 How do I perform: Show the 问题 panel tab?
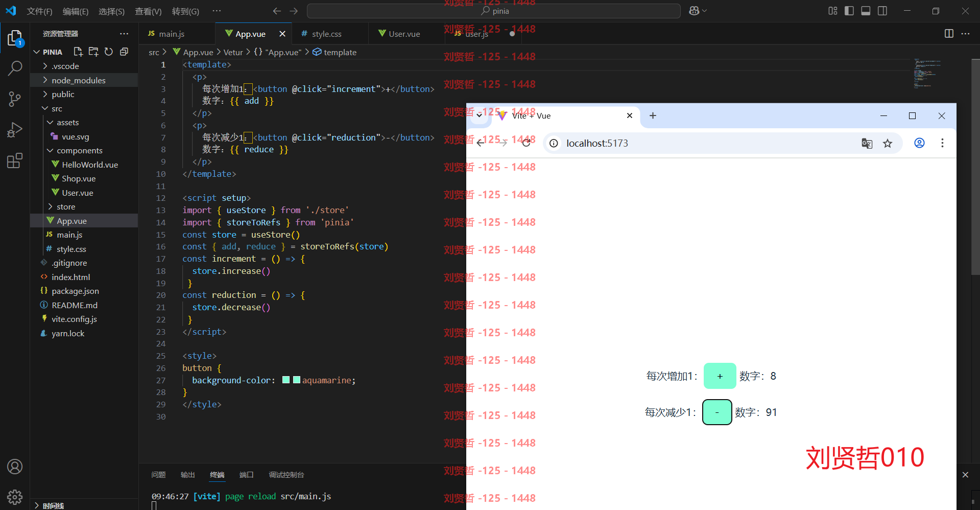click(158, 475)
